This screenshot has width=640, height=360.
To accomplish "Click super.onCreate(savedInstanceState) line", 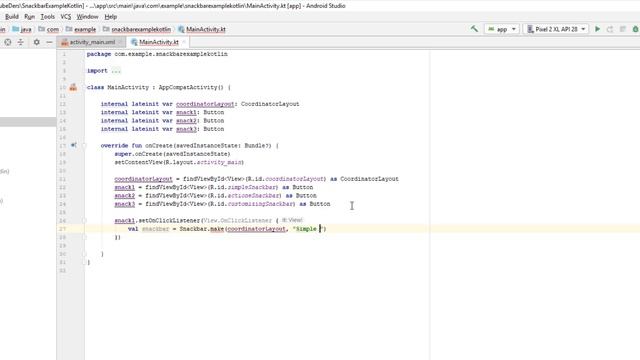I will click(172, 154).
